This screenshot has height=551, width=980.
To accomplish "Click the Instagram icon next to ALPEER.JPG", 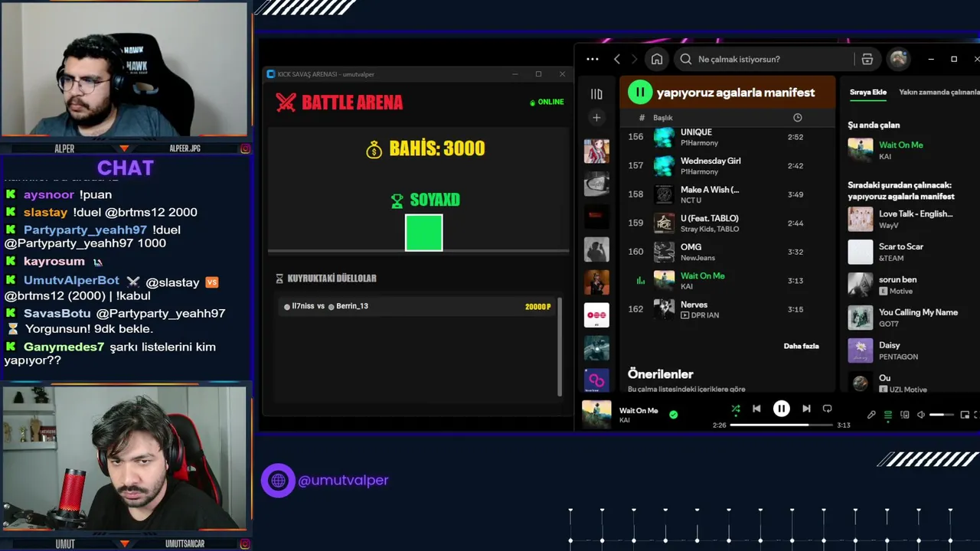I will 245,148.
